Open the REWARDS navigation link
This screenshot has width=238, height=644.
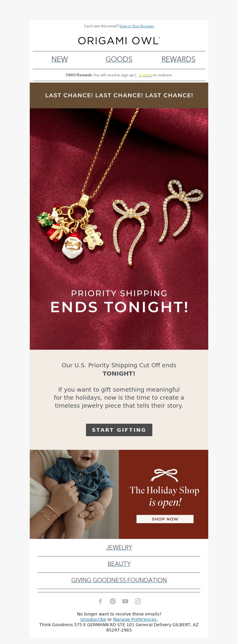click(178, 59)
